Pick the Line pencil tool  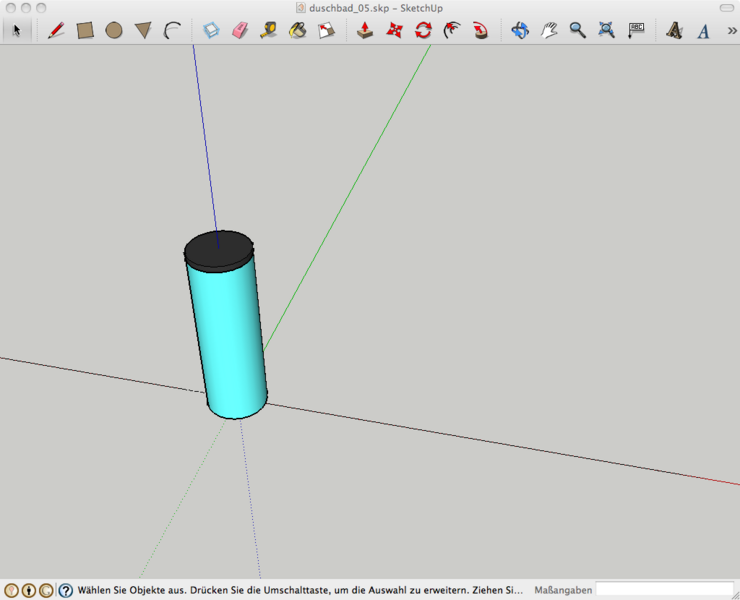[56, 30]
